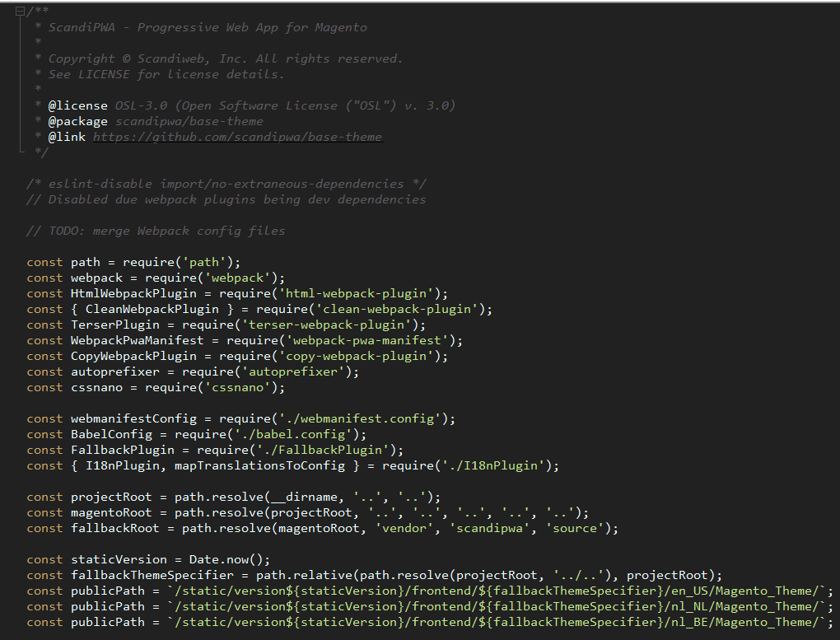Click '__dirname' in the projectRoot line

[x=304, y=497]
